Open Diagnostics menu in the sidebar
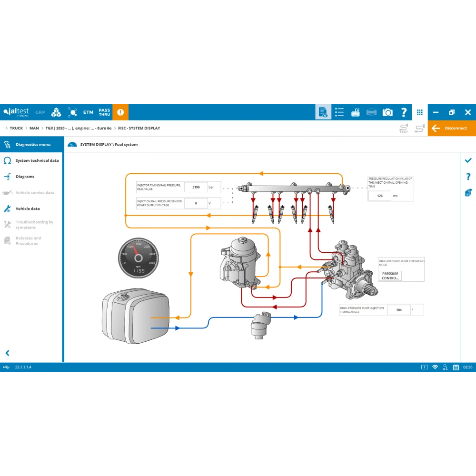This screenshot has width=476, height=476. (x=32, y=145)
